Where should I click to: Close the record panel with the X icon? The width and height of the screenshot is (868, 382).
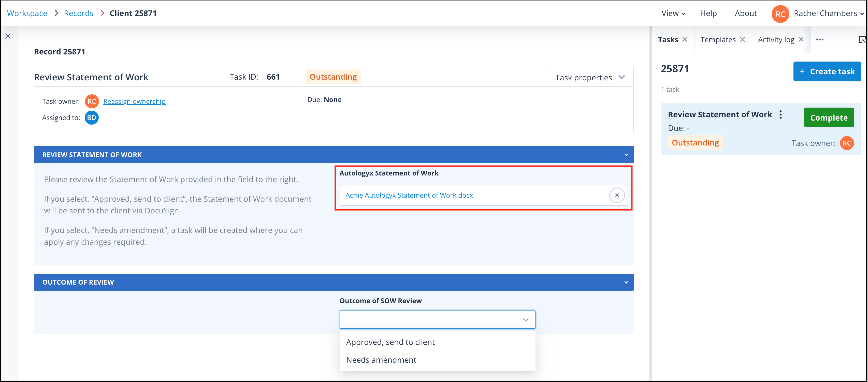click(x=8, y=36)
